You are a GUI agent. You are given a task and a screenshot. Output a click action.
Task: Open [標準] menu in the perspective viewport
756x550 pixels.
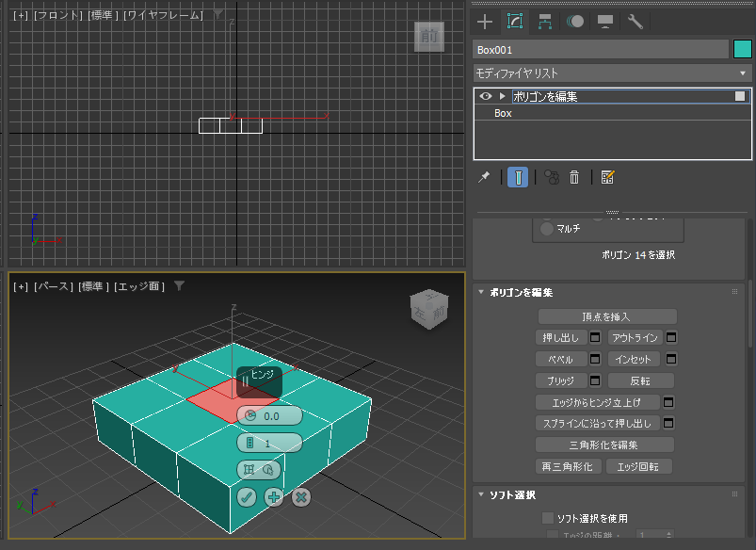tap(93, 286)
